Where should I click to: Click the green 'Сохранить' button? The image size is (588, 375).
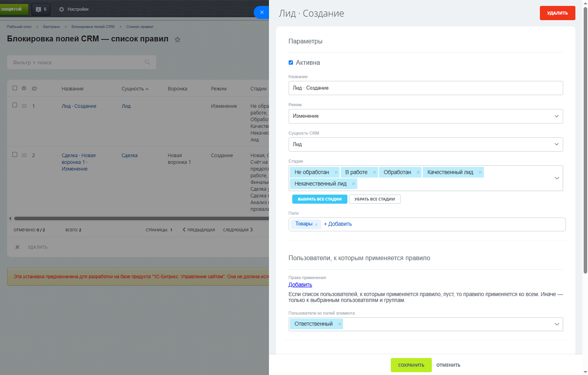tap(411, 365)
